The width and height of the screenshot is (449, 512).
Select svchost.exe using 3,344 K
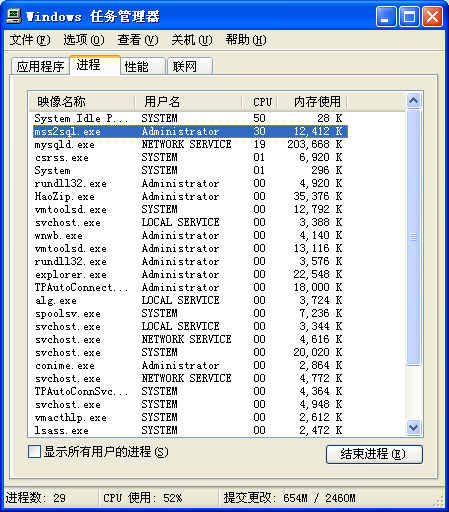[x=190, y=326]
